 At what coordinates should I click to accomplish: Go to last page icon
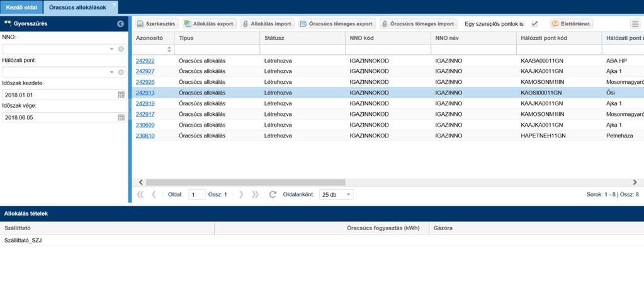point(255,195)
